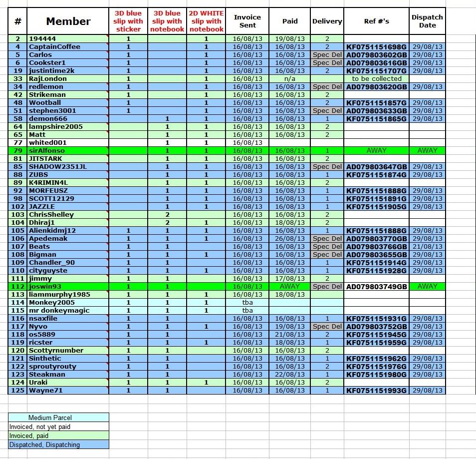Viewport: 476px width, 459px height.
Task: Click jimmy's paid date 17/08/13
Action: pyautogui.click(x=289, y=279)
